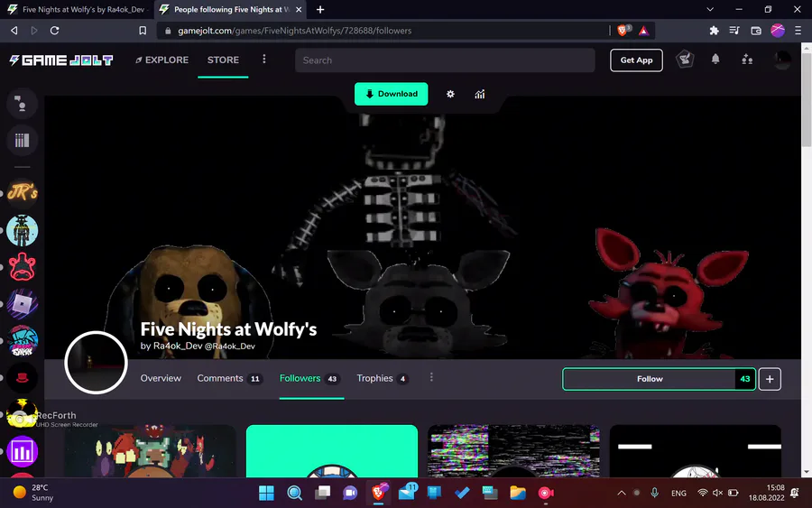Screen dimensions: 812x508
Task: Open the Brave Rewards triangle icon
Action: point(643,31)
